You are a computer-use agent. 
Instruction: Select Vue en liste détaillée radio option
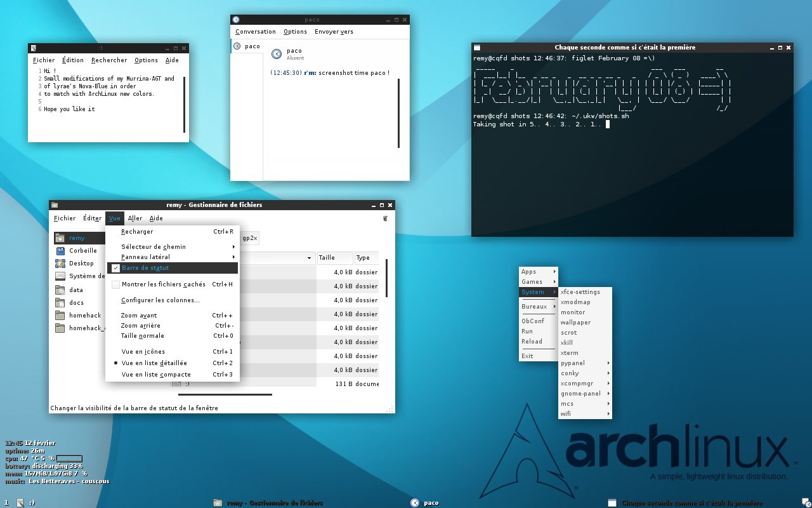point(172,363)
